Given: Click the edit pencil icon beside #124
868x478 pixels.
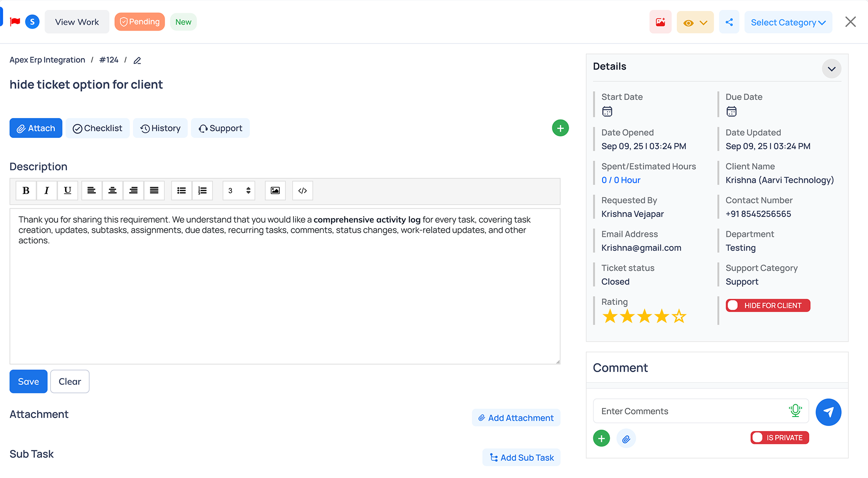Looking at the screenshot, I should (x=137, y=61).
